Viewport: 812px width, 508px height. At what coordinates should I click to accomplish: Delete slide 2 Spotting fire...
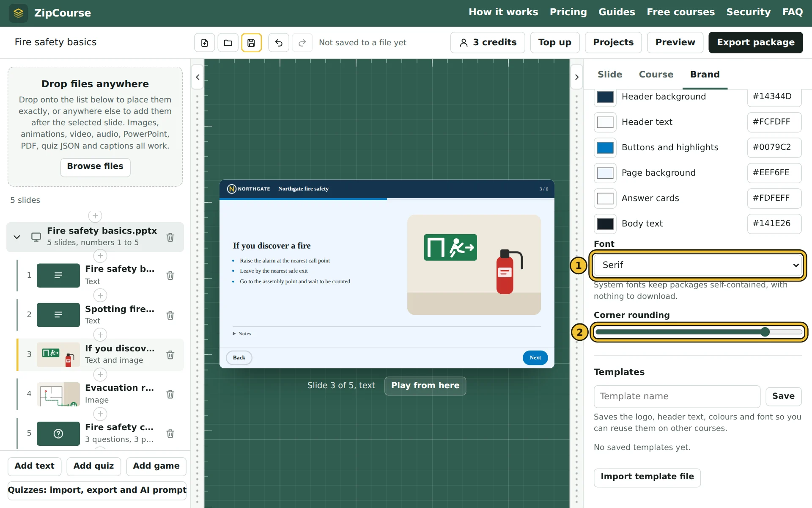pyautogui.click(x=170, y=315)
